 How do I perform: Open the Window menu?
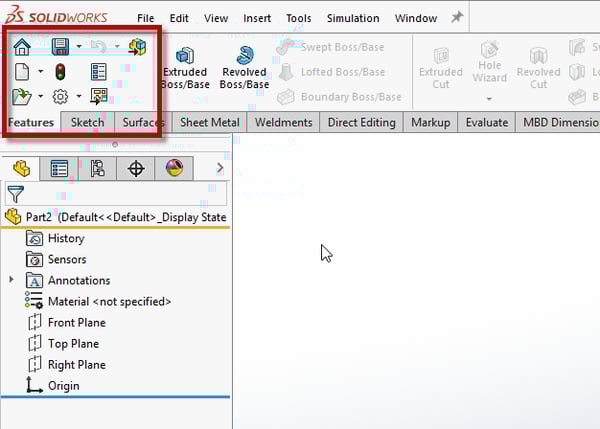[x=416, y=18]
